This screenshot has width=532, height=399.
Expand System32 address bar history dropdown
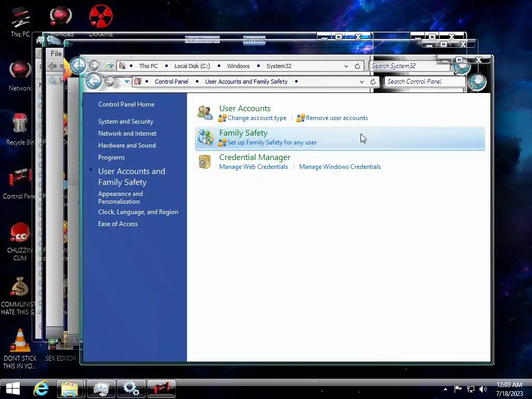pos(346,66)
